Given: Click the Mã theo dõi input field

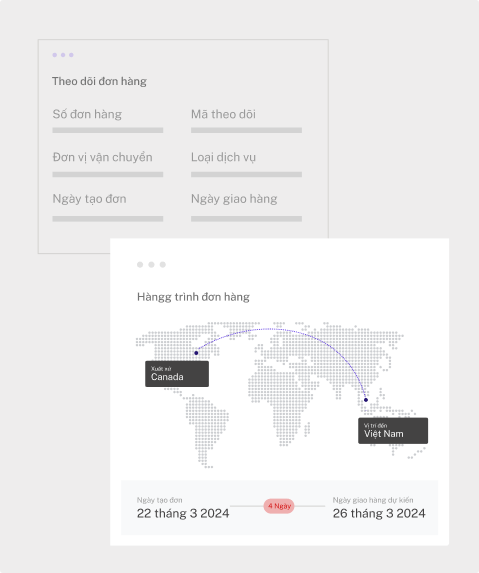Looking at the screenshot, I should coord(246,130).
